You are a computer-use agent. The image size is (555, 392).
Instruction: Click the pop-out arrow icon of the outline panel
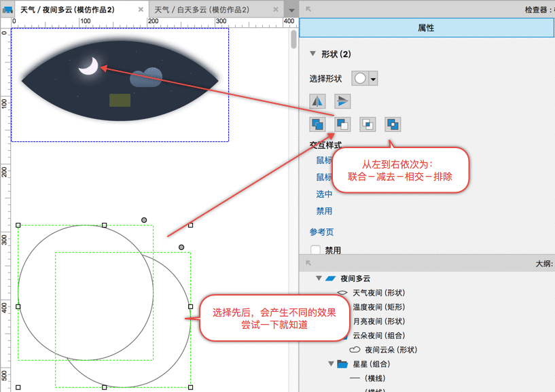point(308,263)
